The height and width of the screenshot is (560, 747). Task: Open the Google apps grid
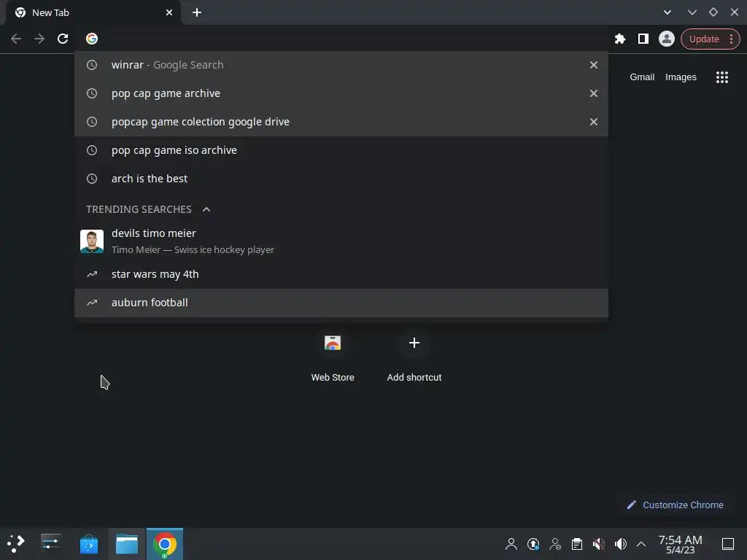[721, 77]
